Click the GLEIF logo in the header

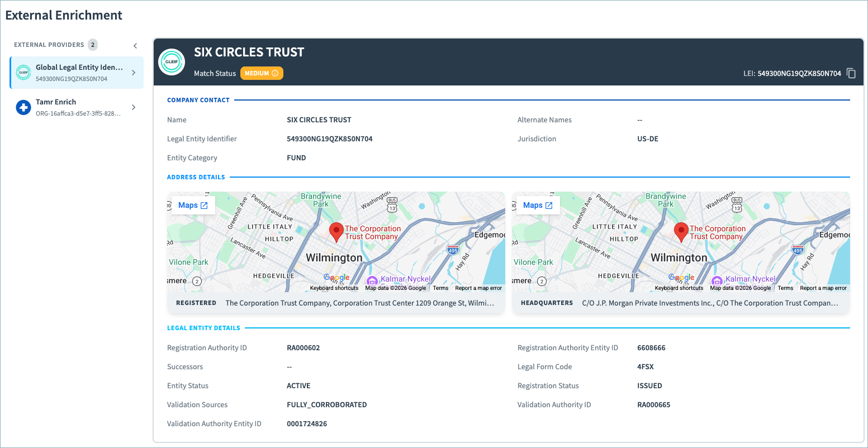(x=172, y=62)
